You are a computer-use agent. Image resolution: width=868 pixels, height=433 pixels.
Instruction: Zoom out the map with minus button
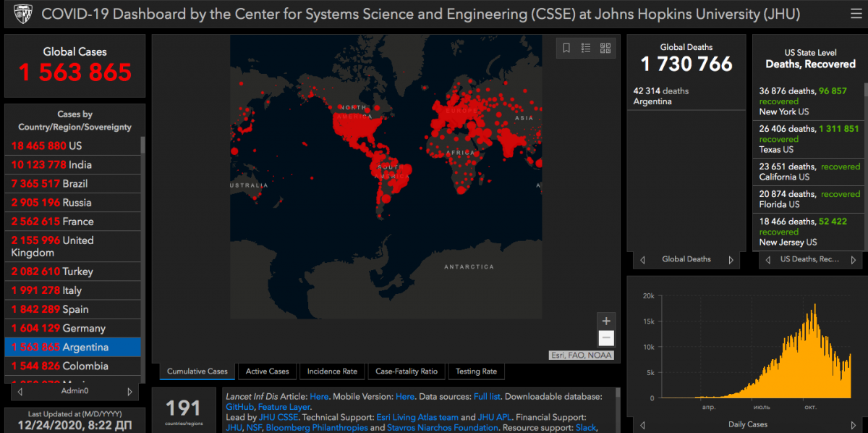pos(606,338)
